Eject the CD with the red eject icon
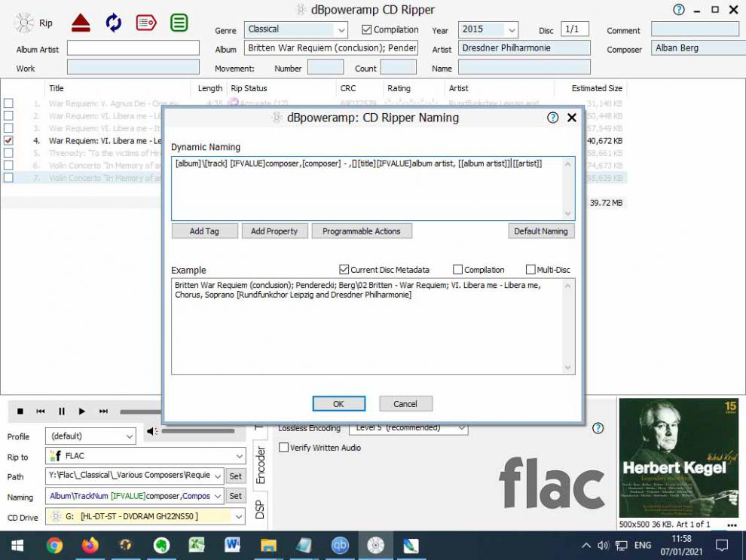Viewport: 746px width, 560px height. click(81, 23)
